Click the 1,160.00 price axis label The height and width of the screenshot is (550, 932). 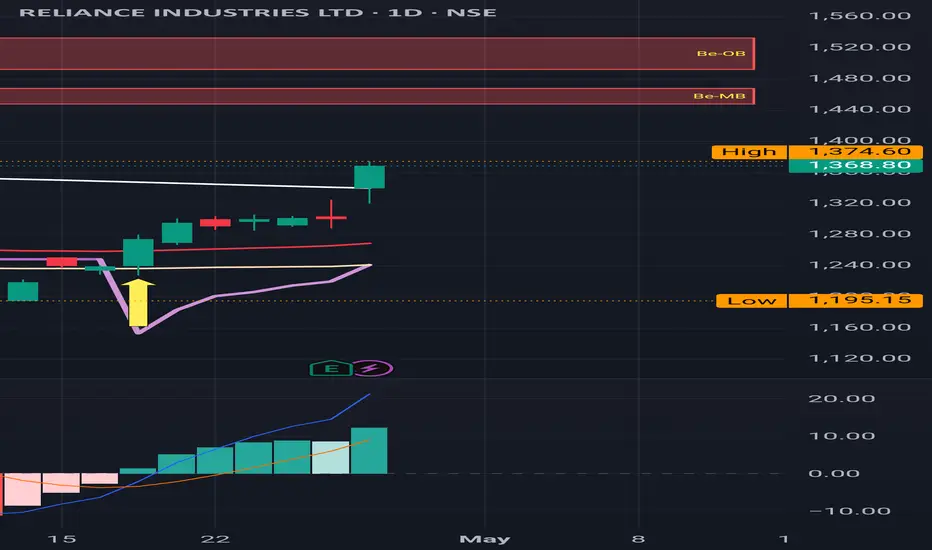(859, 327)
